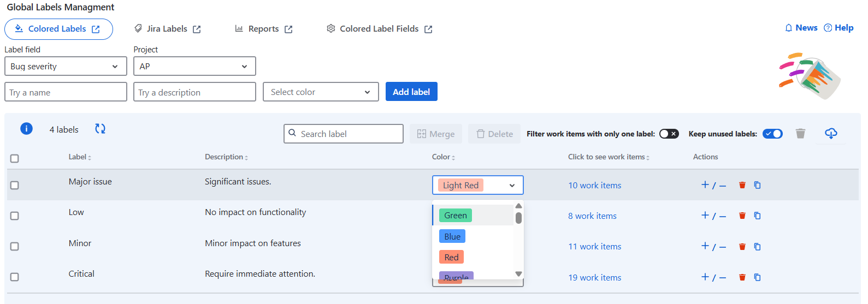Copy the Low label using the copy icon

pyautogui.click(x=757, y=216)
